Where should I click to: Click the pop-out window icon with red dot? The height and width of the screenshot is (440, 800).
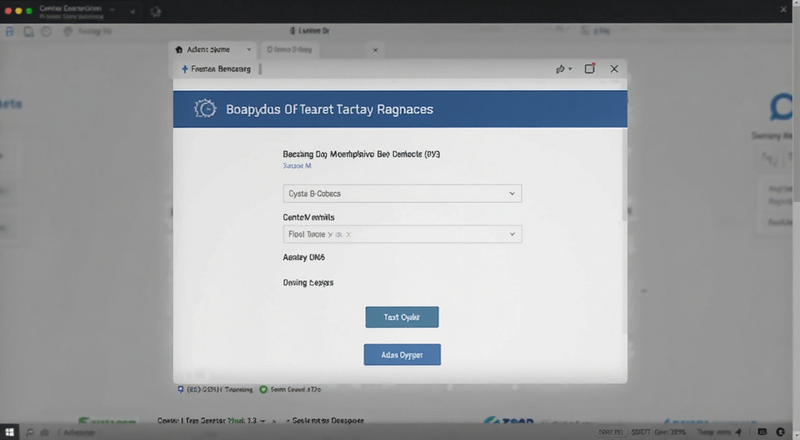[590, 68]
